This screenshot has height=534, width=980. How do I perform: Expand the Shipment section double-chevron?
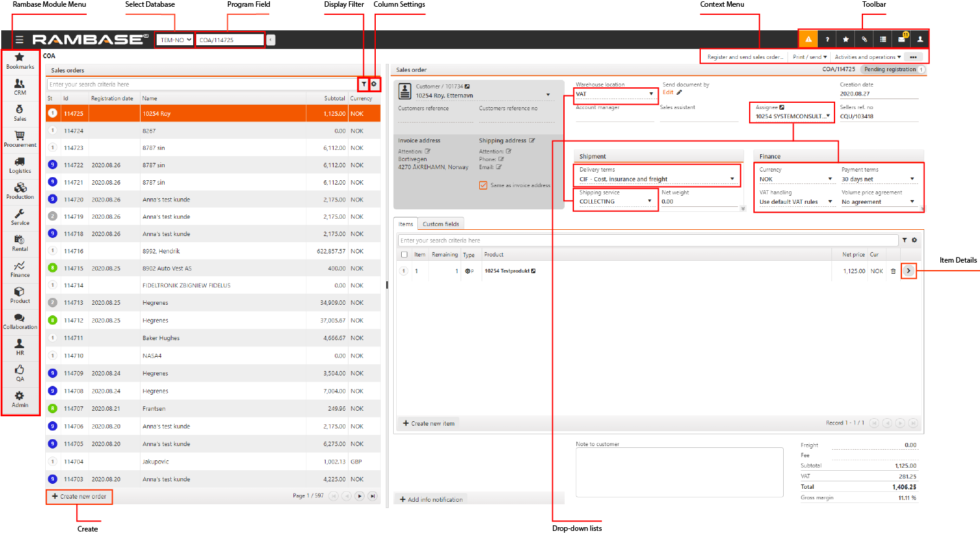click(743, 209)
